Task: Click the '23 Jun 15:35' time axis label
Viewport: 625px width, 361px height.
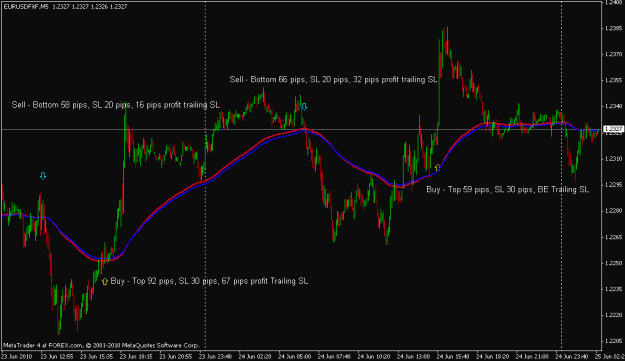Action: pyautogui.click(x=96, y=356)
